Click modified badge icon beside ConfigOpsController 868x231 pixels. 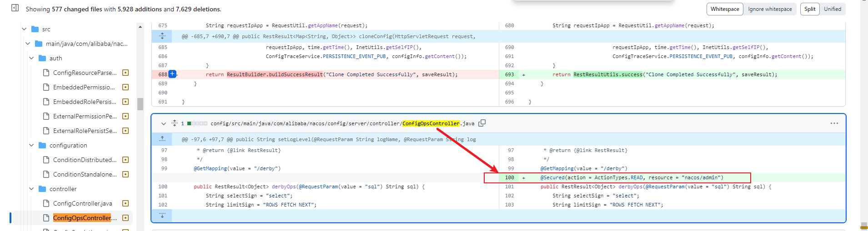[126, 218]
